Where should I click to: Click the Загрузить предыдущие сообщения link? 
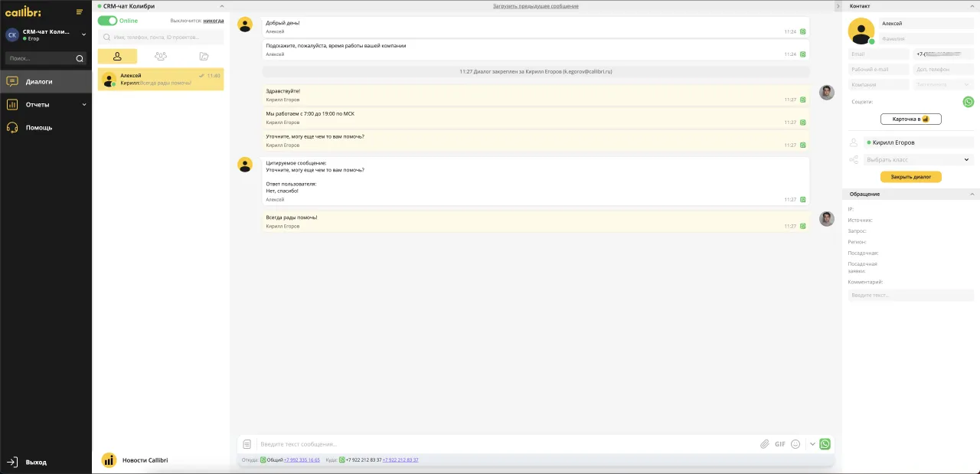pyautogui.click(x=535, y=6)
